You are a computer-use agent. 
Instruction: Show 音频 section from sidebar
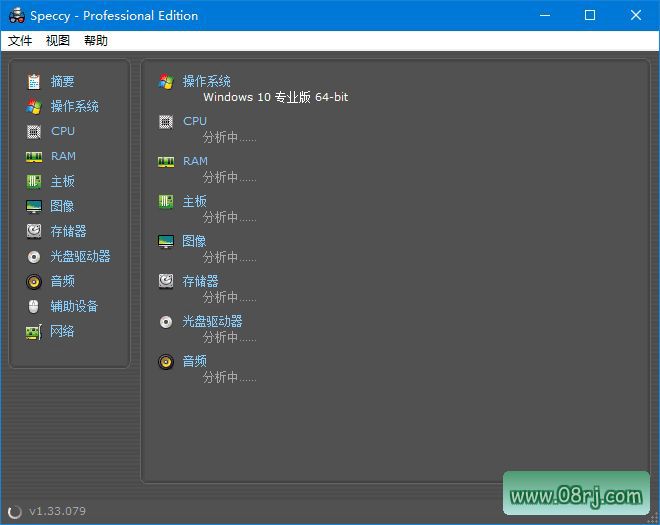(62, 281)
